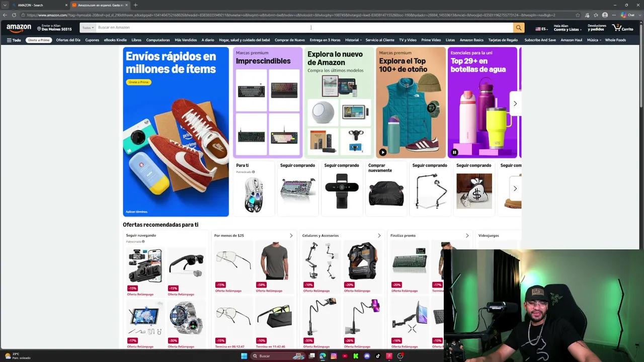Open the ES language selector
This screenshot has height=362, width=644.
tap(541, 29)
